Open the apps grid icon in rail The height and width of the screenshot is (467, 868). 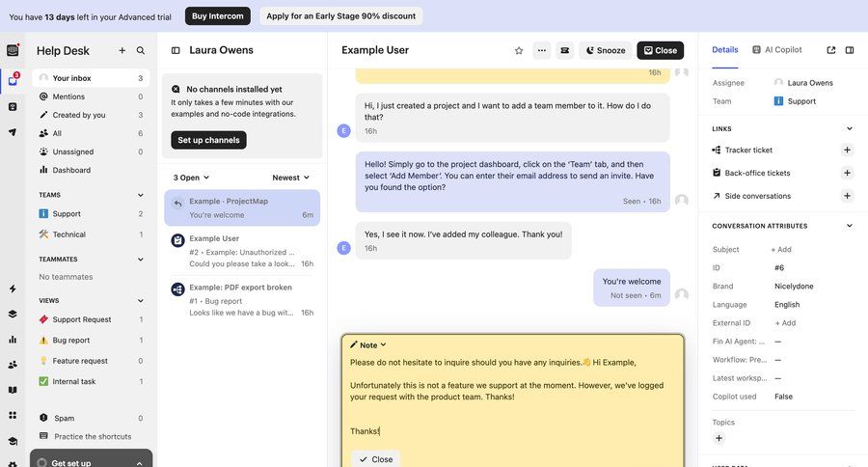13,416
